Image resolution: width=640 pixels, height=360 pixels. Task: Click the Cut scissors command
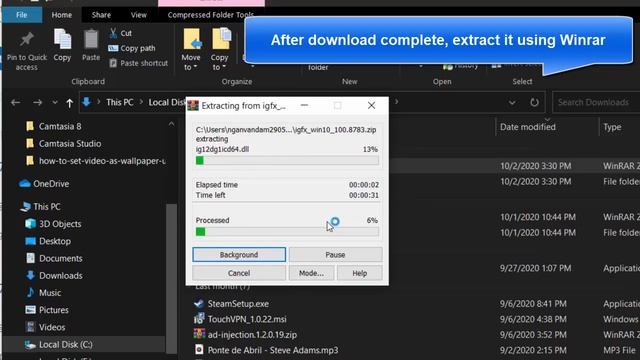pos(120,33)
